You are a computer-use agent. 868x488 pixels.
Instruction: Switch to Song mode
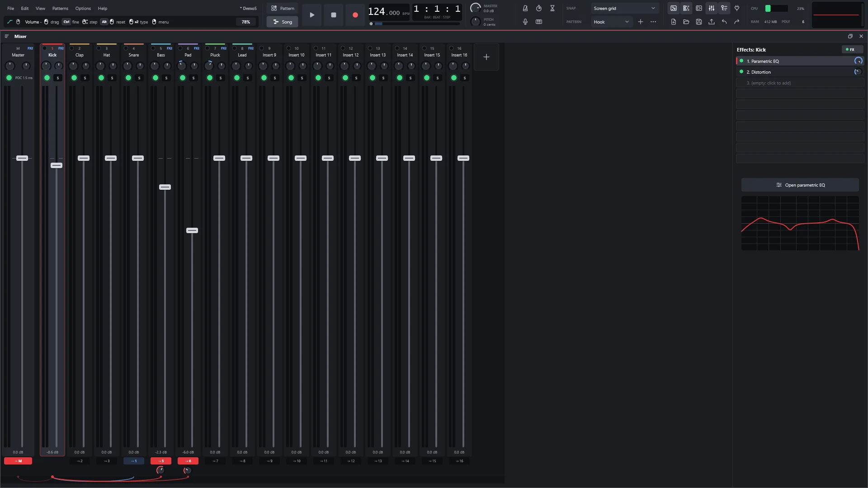pyautogui.click(x=283, y=22)
